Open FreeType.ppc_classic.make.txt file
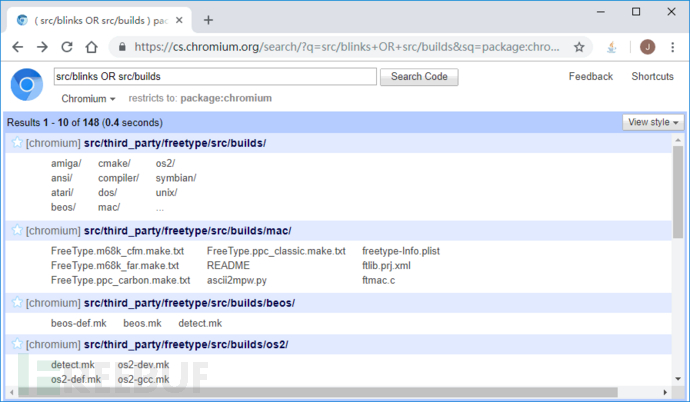Screen dimensions: 690x402 tap(276, 251)
